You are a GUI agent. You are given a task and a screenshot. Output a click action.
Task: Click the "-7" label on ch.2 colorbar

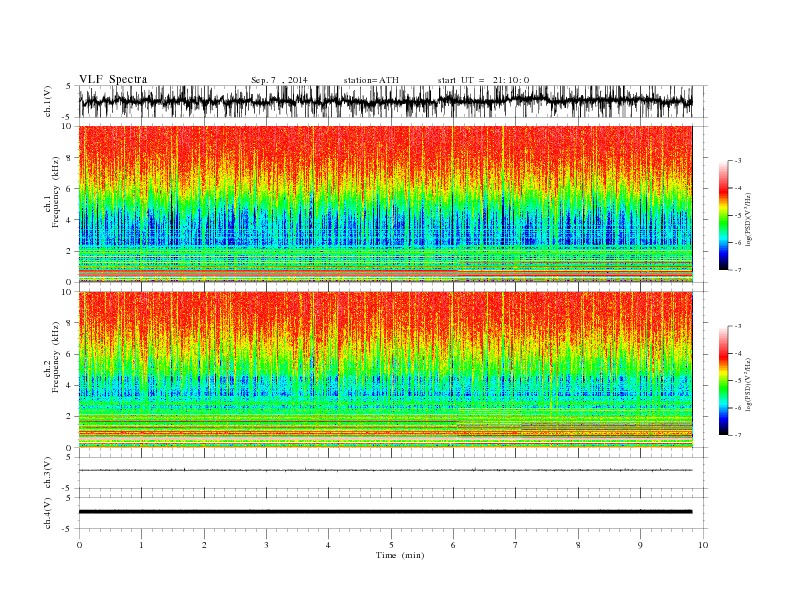[x=738, y=435]
